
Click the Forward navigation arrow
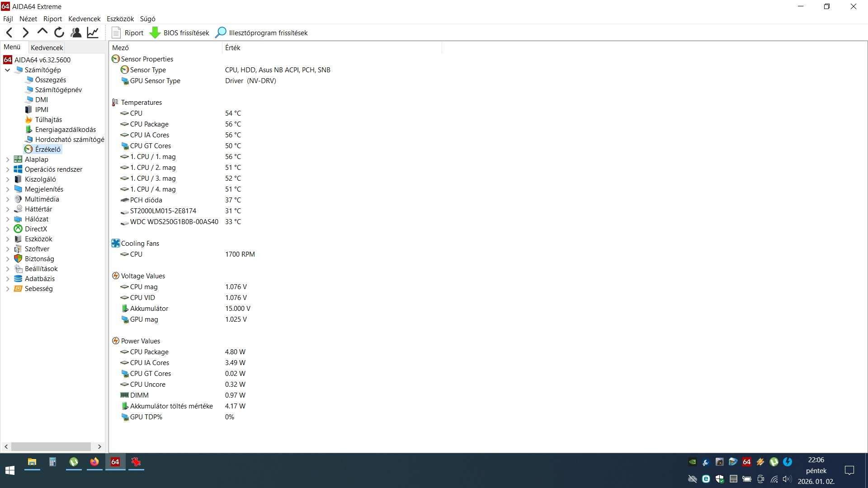click(26, 33)
